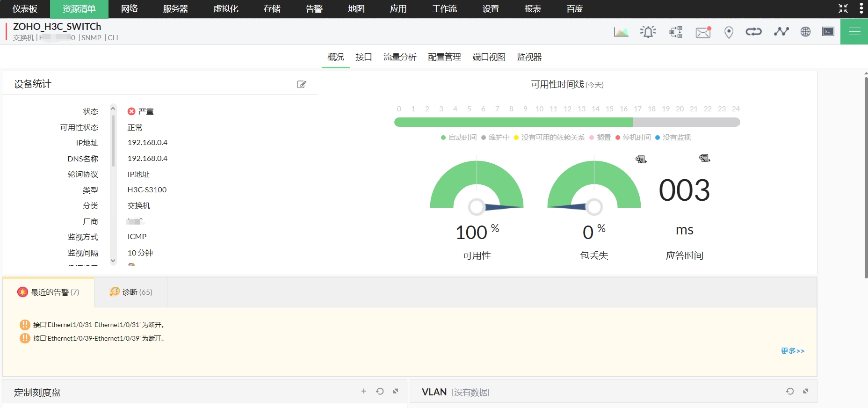868x408 pixels.
Task: Open the 报表 menu
Action: 533,9
